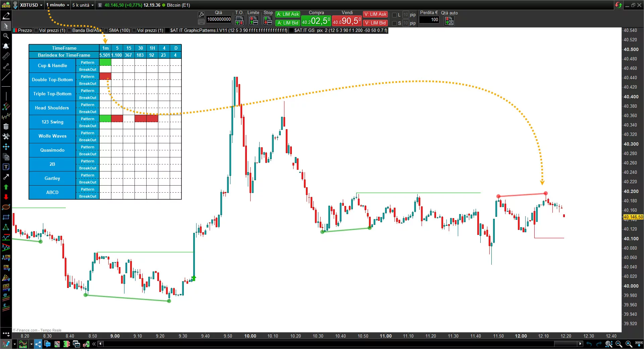Open the 5 k unità dropdown

[x=83, y=5]
